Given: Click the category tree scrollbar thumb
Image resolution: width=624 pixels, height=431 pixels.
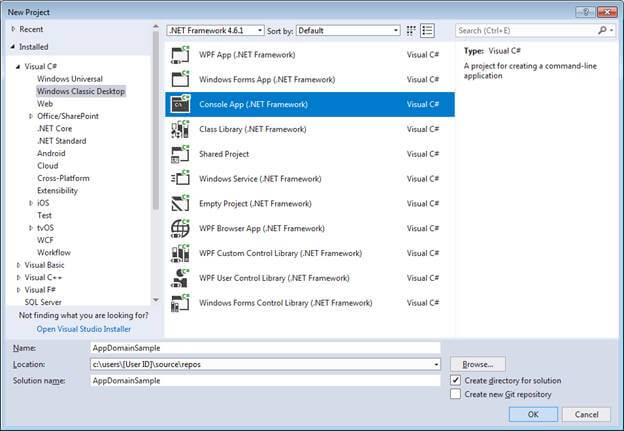Looking at the screenshot, I should pos(156,119).
